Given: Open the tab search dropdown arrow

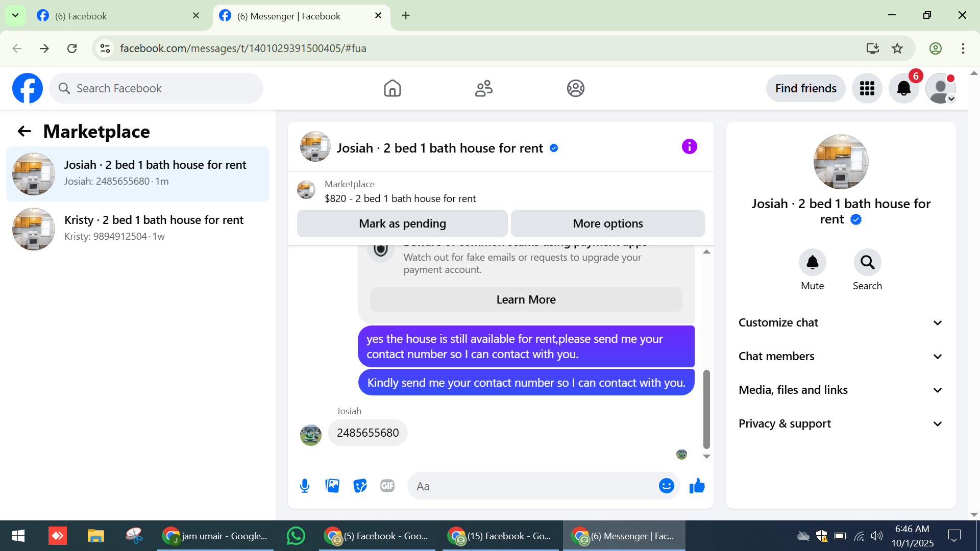Looking at the screenshot, I should click(15, 16).
